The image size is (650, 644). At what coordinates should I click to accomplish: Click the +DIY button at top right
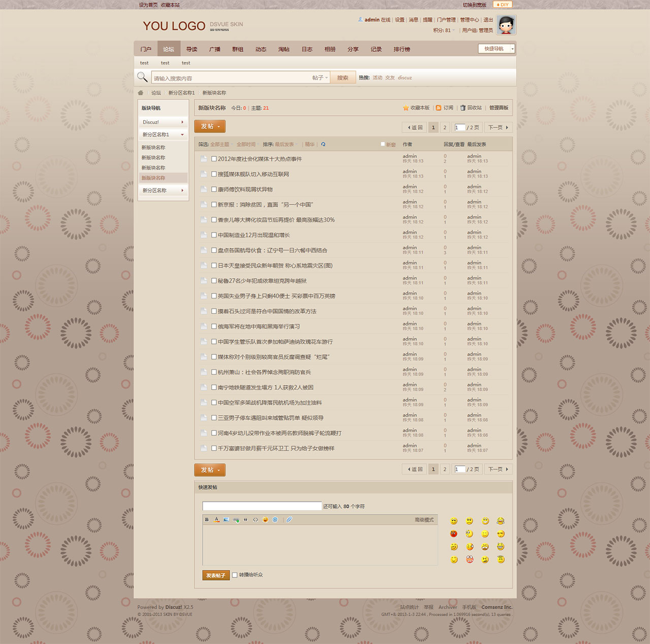503,5
